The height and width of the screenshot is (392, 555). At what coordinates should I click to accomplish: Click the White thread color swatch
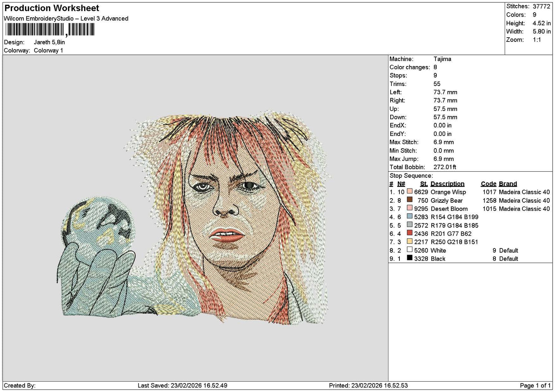(x=410, y=250)
